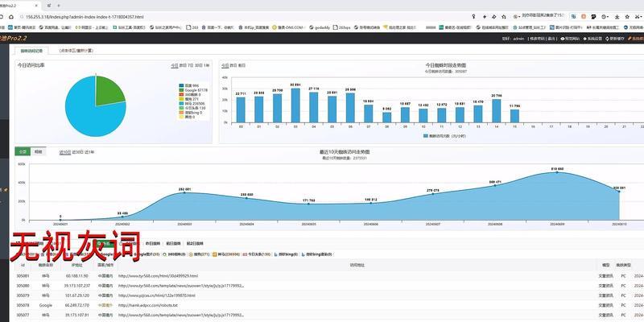Click the 20240609 peak point 510 660
Screen dimensions: 644x322
(557, 172)
